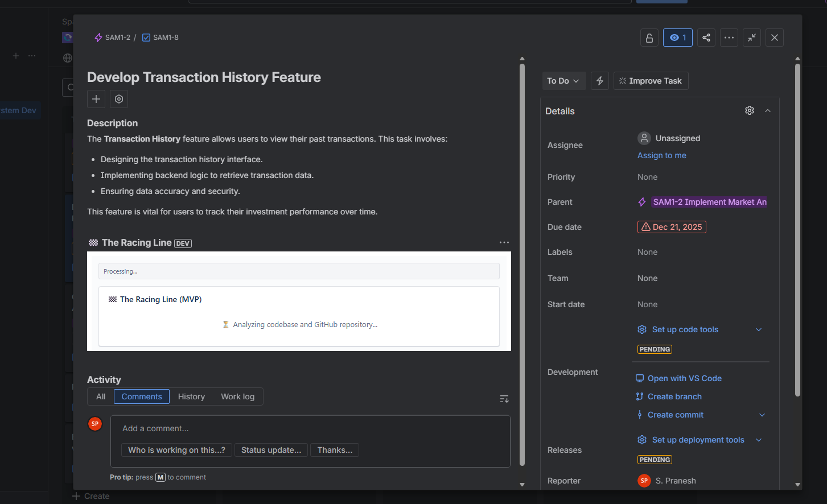
Task: Expand Create commit dropdown arrow
Action: pos(762,415)
